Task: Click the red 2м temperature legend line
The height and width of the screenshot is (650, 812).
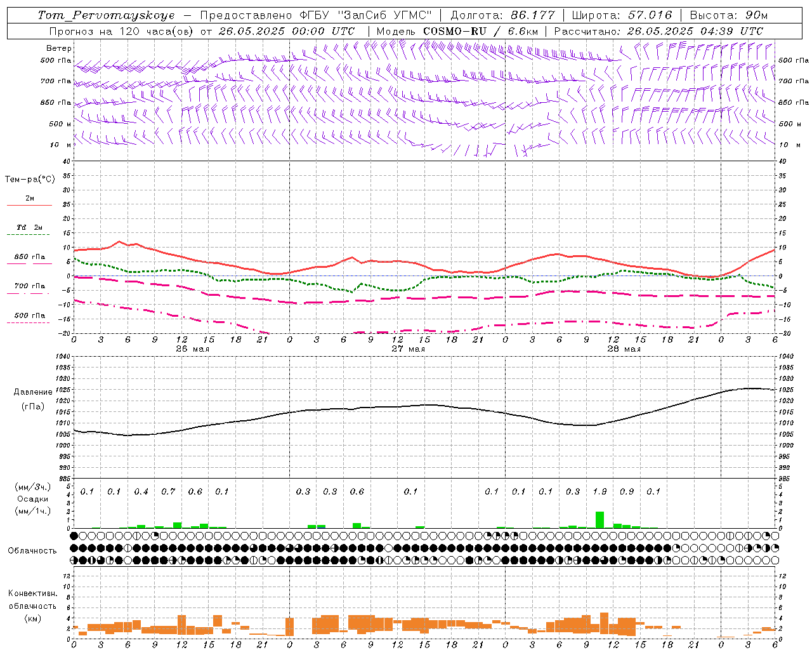Action: (x=29, y=206)
